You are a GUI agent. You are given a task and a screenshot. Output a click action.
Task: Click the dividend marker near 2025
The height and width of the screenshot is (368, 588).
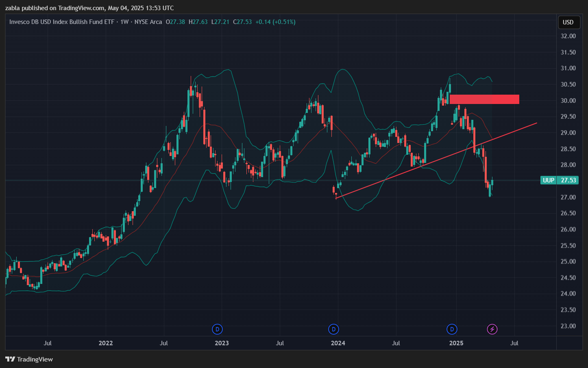pos(452,329)
